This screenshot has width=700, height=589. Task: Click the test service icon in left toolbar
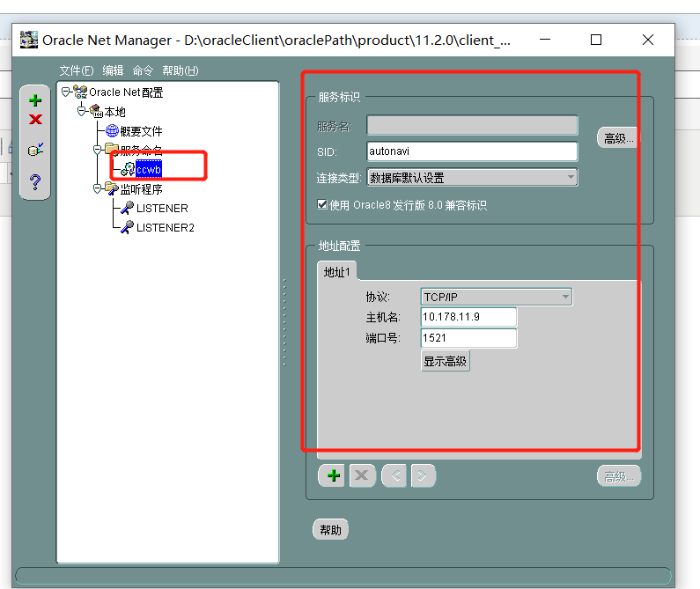point(35,150)
